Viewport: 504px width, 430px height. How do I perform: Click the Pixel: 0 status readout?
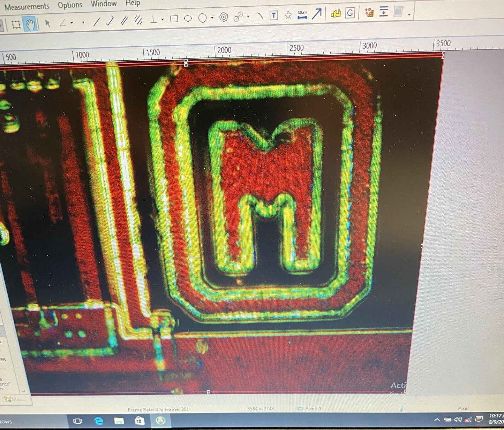(309, 408)
